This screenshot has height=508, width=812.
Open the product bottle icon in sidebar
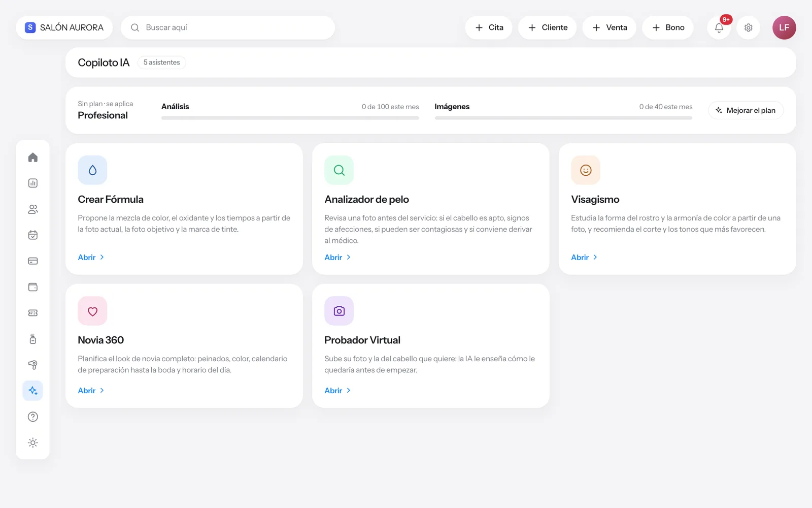pos(33,339)
